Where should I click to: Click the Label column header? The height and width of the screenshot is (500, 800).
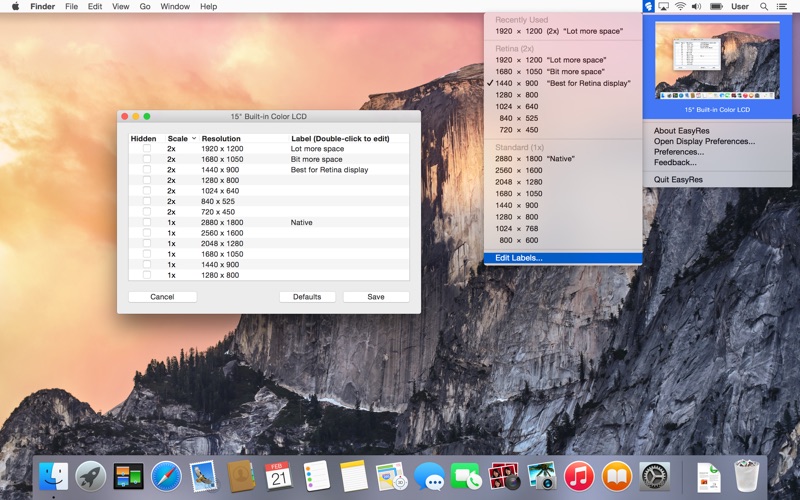pyautogui.click(x=340, y=138)
